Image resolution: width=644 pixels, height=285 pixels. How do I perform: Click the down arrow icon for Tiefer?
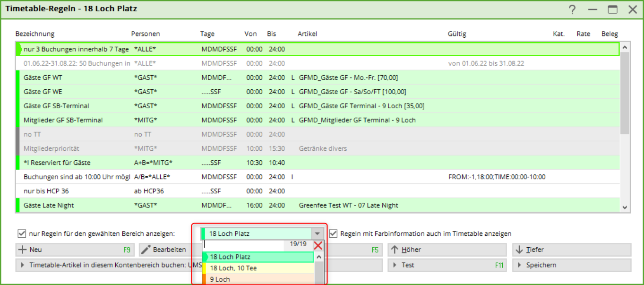coord(519,250)
